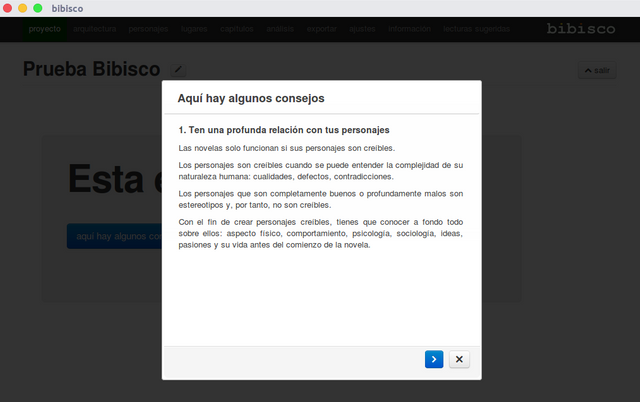This screenshot has width=640, height=402.
Task: Click the salir button
Action: pyautogui.click(x=597, y=70)
